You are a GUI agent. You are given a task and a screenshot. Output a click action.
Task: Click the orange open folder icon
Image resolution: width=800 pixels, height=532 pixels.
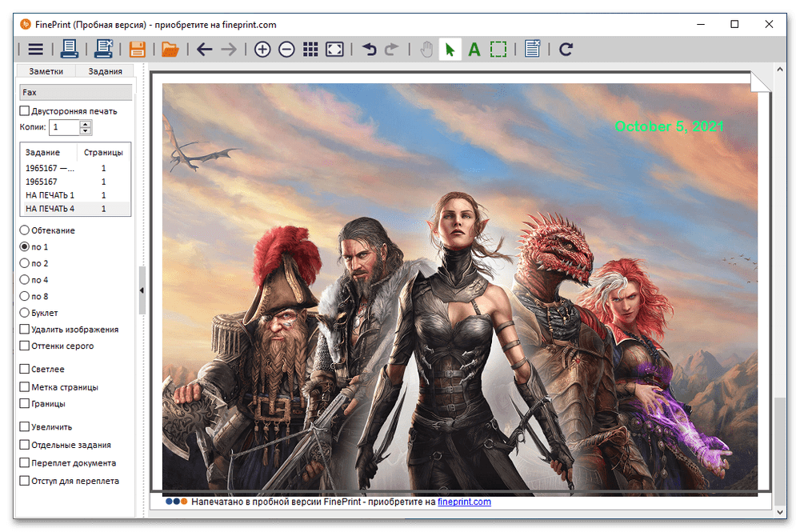click(x=170, y=50)
